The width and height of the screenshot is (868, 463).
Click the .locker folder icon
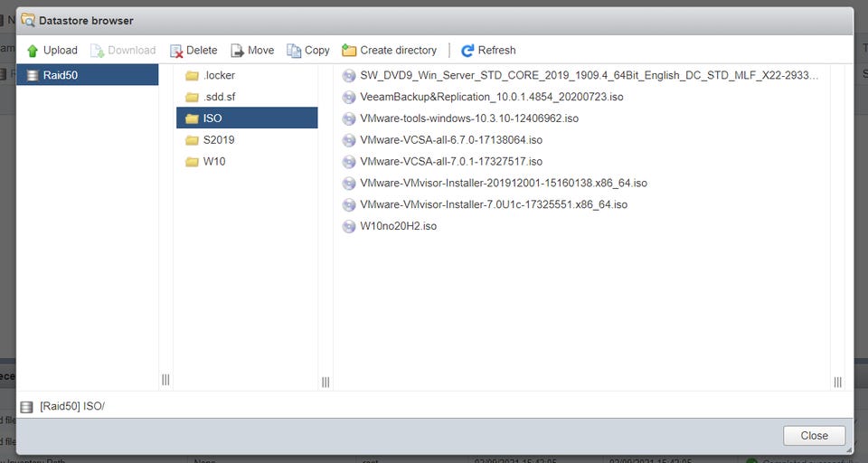point(192,75)
